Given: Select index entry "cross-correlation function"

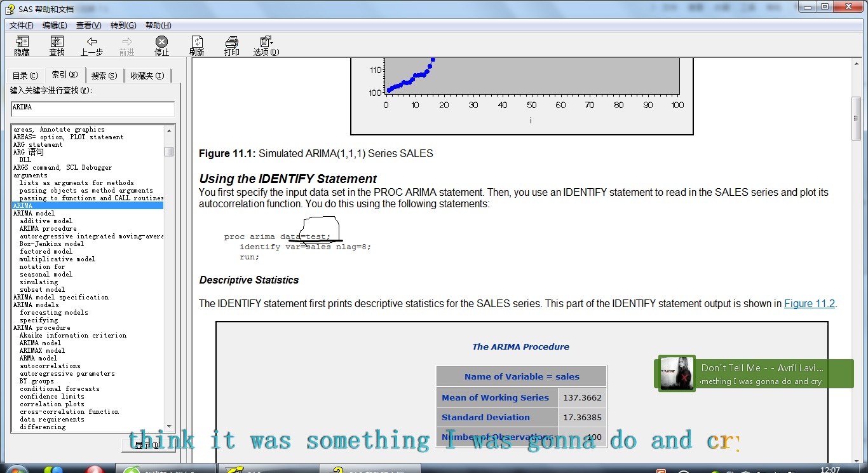Looking at the screenshot, I should click(69, 412).
